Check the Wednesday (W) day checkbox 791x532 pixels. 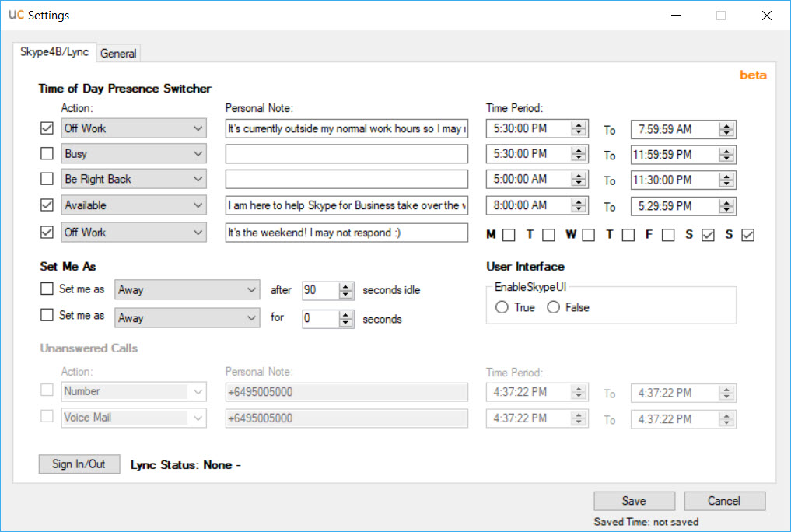tap(588, 235)
